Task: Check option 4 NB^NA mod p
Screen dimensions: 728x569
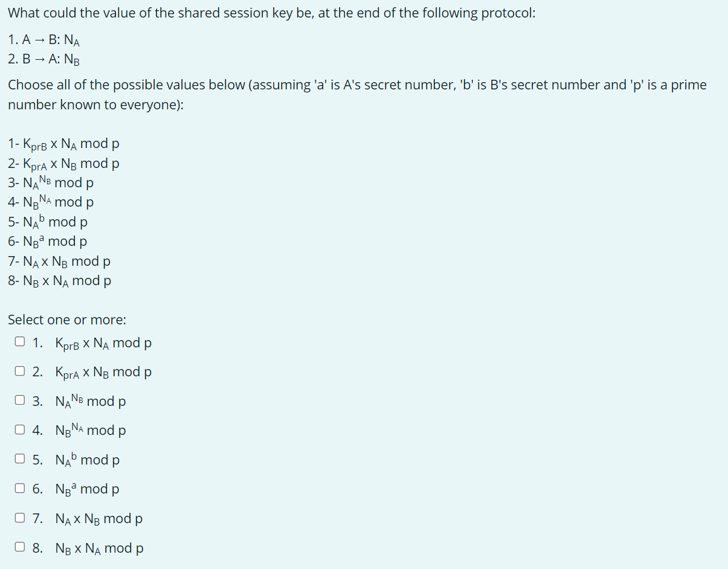Action: (x=19, y=429)
